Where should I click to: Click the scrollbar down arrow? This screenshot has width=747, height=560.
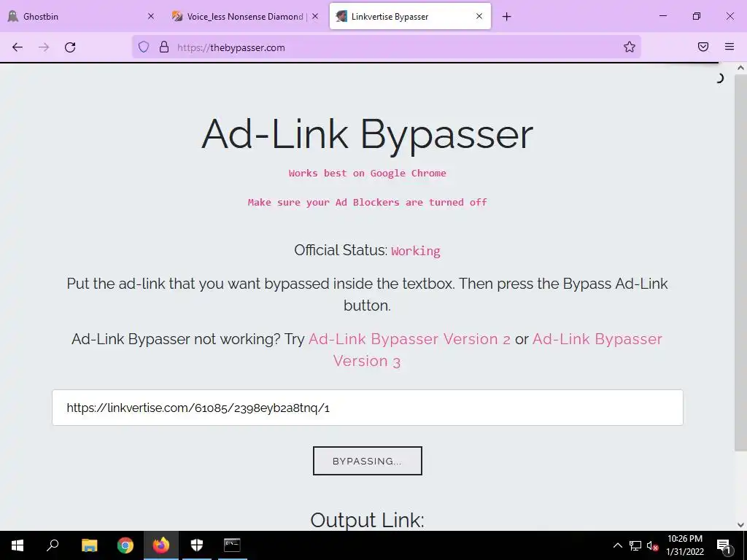click(740, 525)
